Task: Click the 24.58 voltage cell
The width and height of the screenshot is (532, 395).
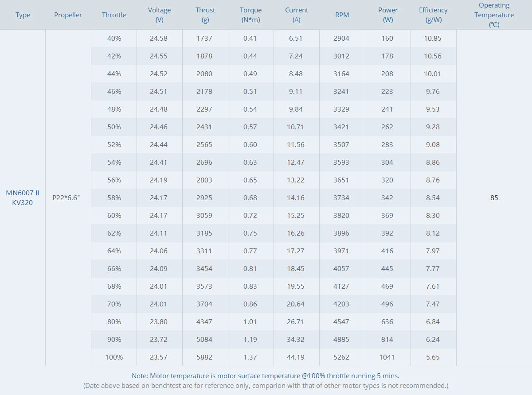Action: [x=159, y=39]
